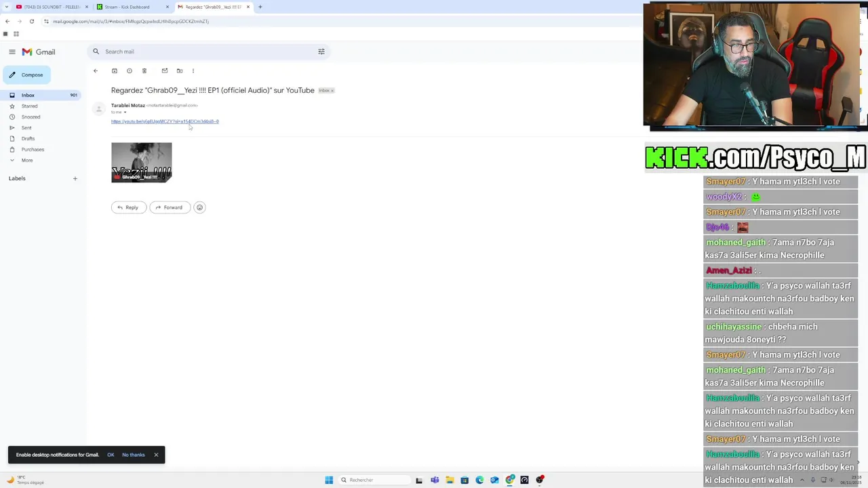The image size is (868, 488).
Task: Open more actions three-dot menu
Action: tap(193, 70)
